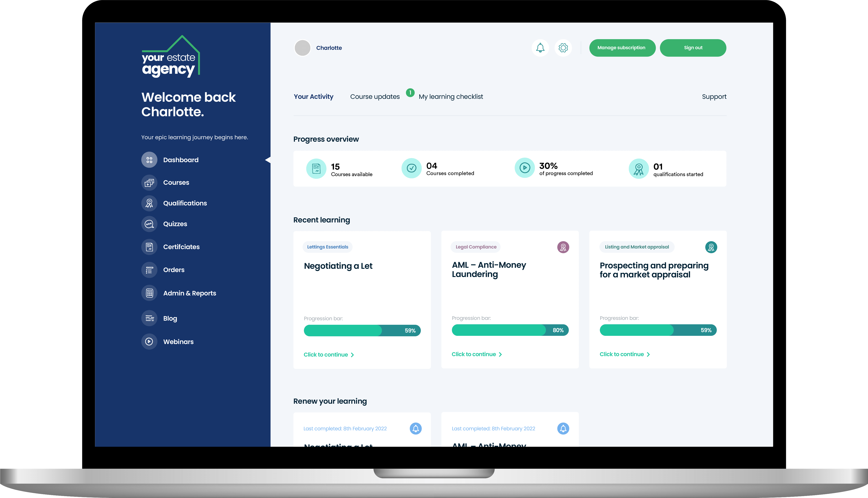
Task: Switch to the Your Activity tab
Action: click(313, 96)
